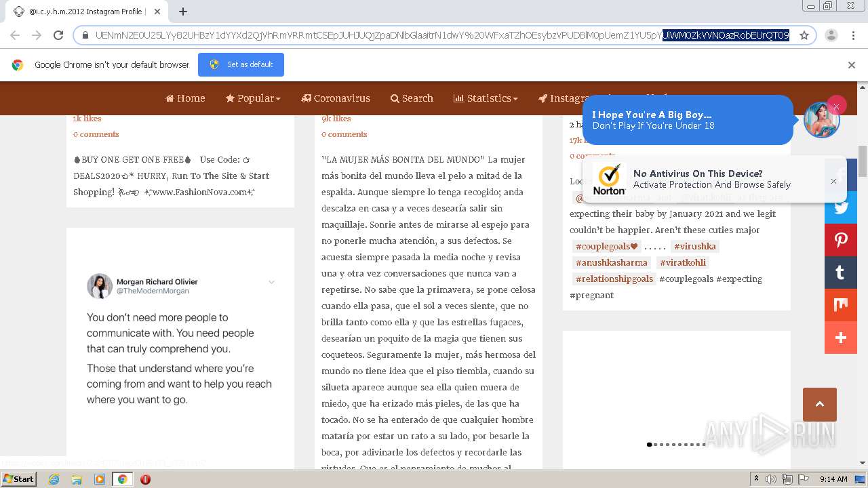Screen dimensions: 868x488
Task: Click the #virushka hashtag tag
Action: (x=695, y=246)
